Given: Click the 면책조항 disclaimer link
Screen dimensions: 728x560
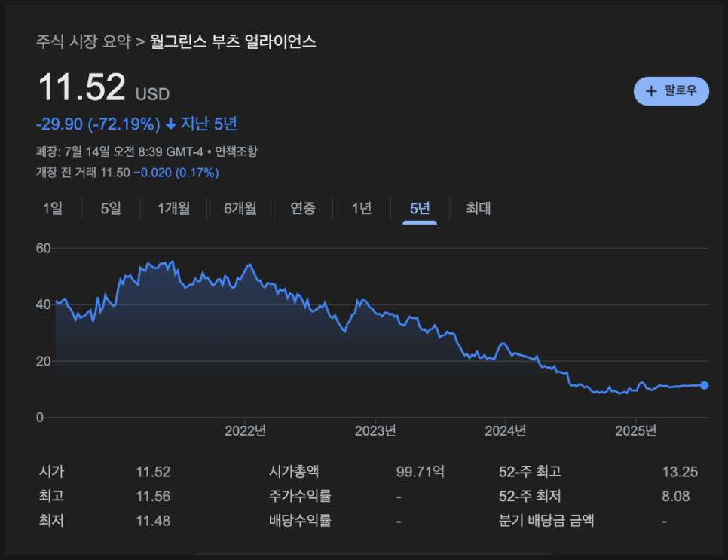Looking at the screenshot, I should [236, 151].
